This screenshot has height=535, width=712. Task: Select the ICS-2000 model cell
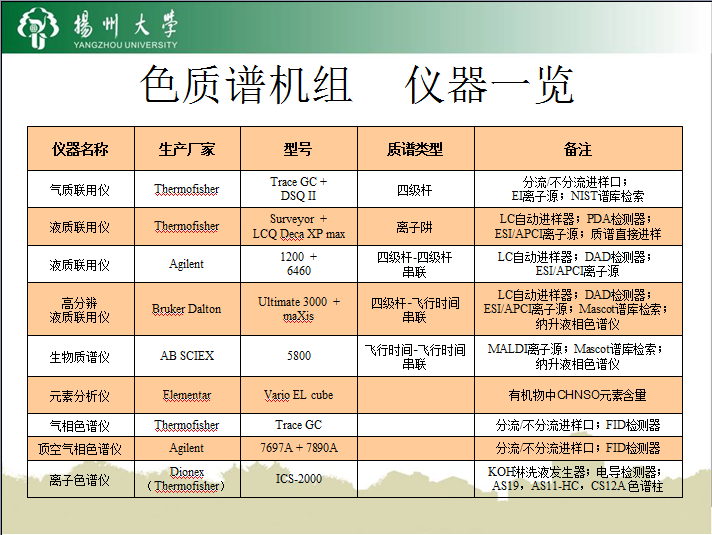click(299, 479)
